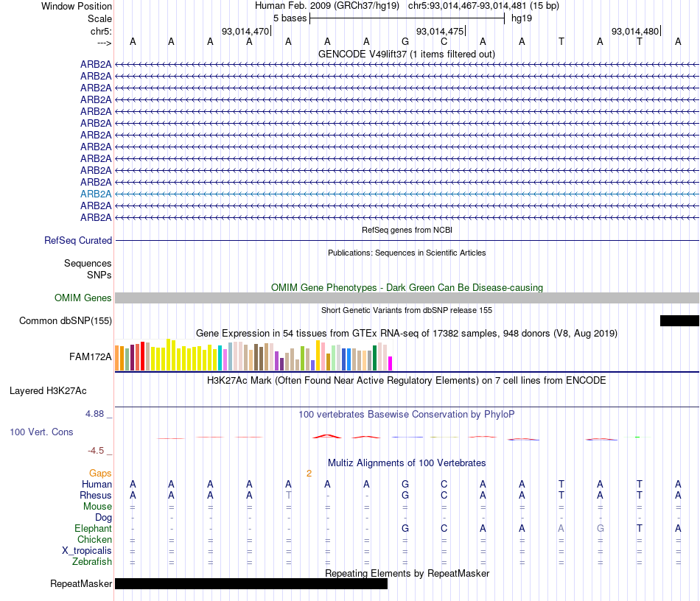Click the OMIM Genes track label
Screen dimensions: 700x601
point(83,298)
